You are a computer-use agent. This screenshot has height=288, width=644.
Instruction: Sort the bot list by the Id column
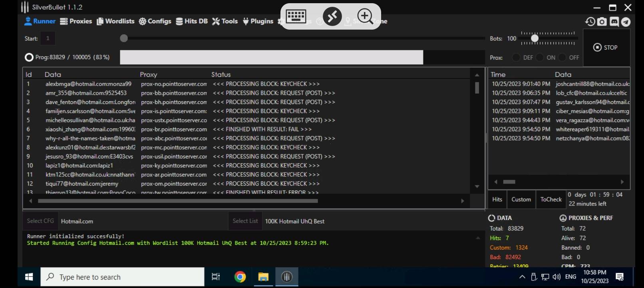pyautogui.click(x=29, y=74)
